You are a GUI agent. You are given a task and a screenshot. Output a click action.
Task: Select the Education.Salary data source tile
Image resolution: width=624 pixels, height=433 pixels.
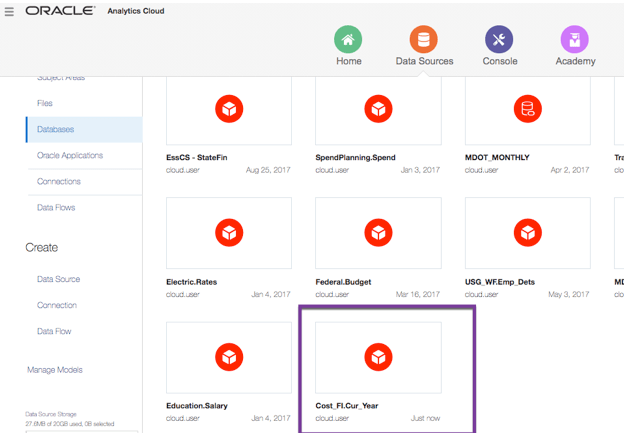pos(229,357)
